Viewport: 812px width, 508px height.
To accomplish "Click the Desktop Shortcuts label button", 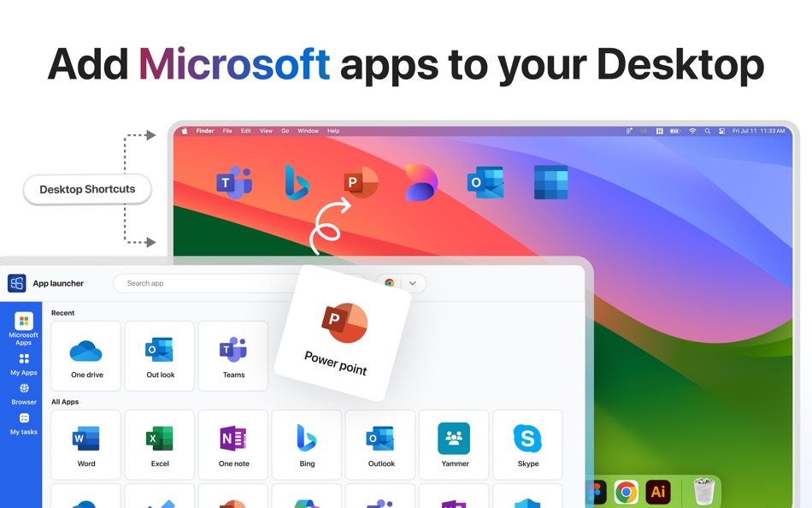I will (87, 189).
